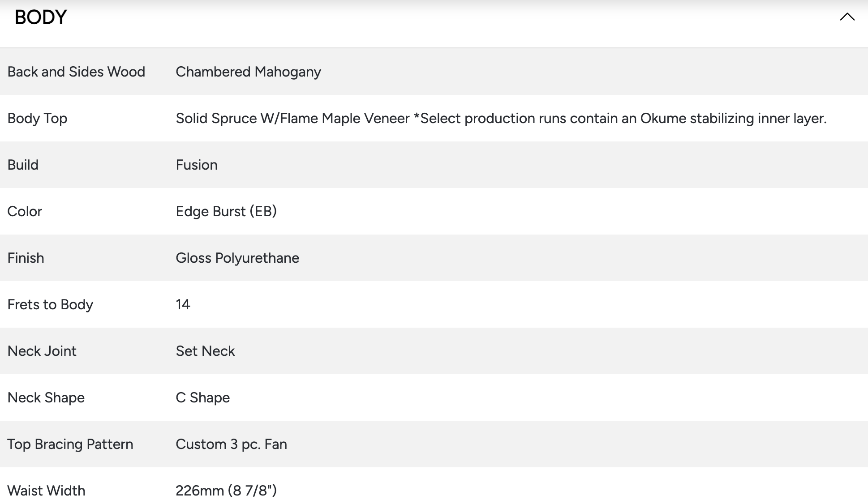Select the C Shape value
868x504 pixels.
[202, 397]
